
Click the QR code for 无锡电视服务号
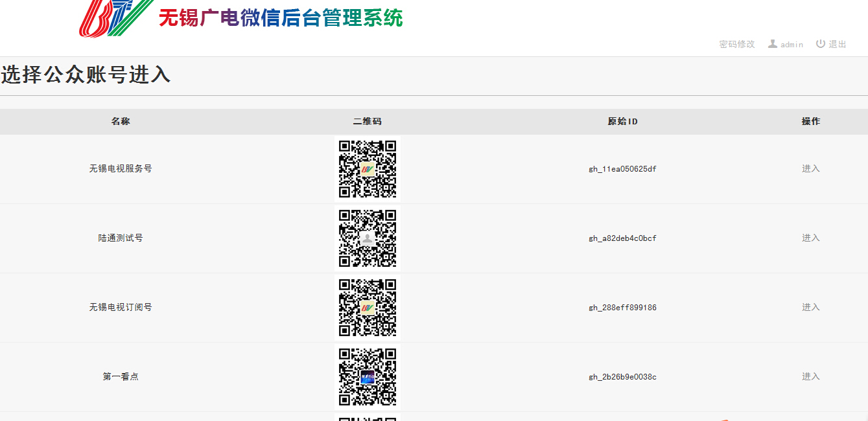point(368,168)
